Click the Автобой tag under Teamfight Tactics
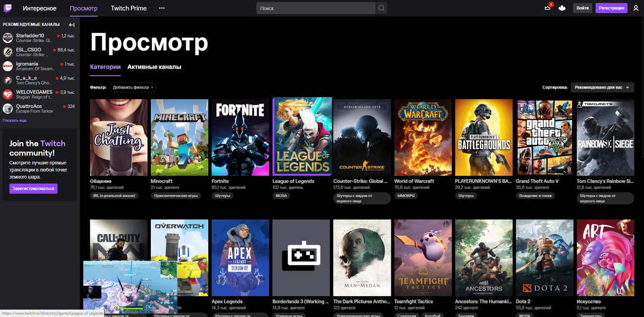The height and width of the screenshot is (317, 644). click(x=434, y=316)
